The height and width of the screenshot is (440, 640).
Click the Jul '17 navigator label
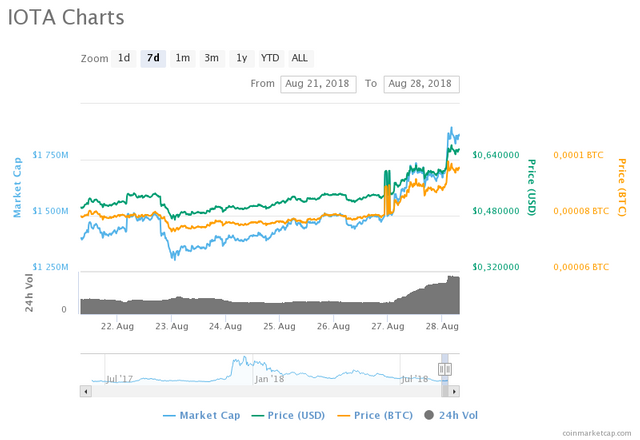tap(119, 379)
